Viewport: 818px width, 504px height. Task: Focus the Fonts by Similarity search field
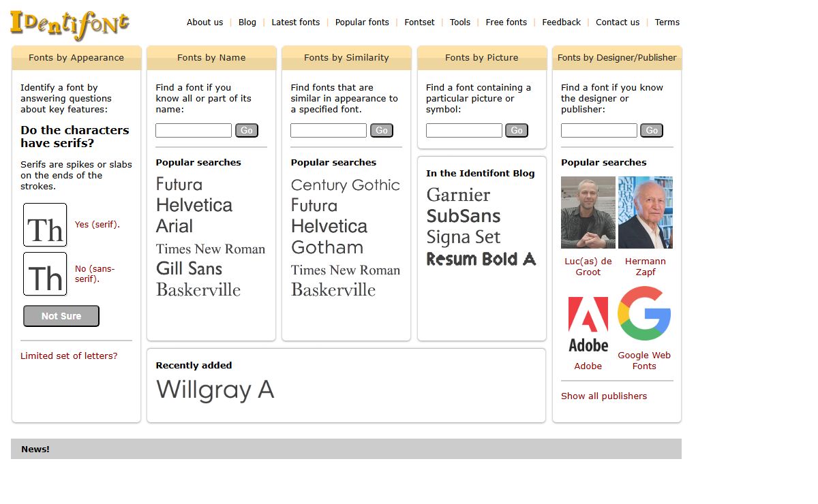pos(329,130)
